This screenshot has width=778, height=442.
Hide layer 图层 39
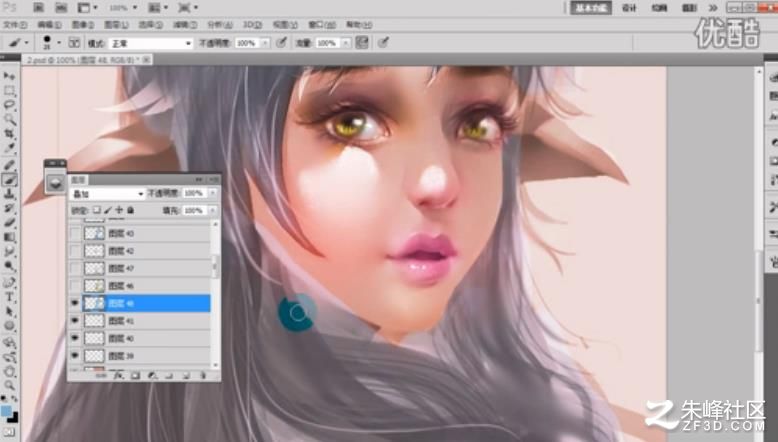[75, 356]
